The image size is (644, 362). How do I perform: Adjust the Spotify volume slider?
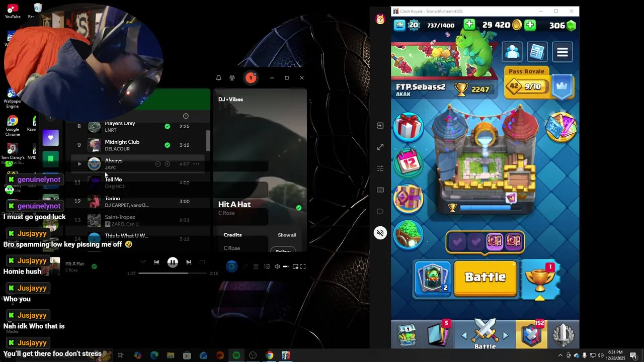pyautogui.click(x=285, y=266)
